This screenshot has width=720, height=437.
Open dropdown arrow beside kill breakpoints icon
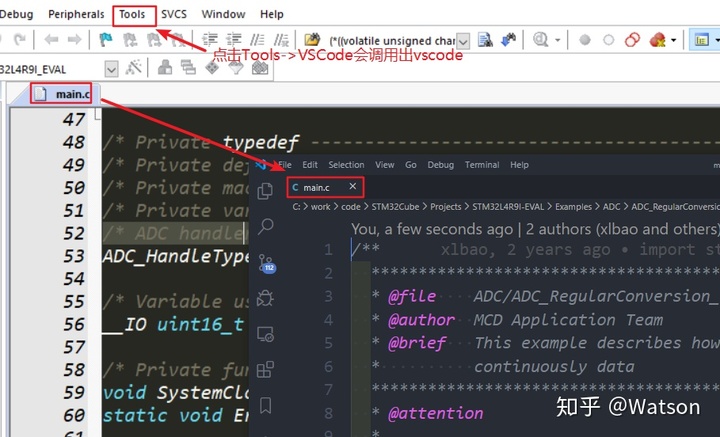click(x=673, y=40)
